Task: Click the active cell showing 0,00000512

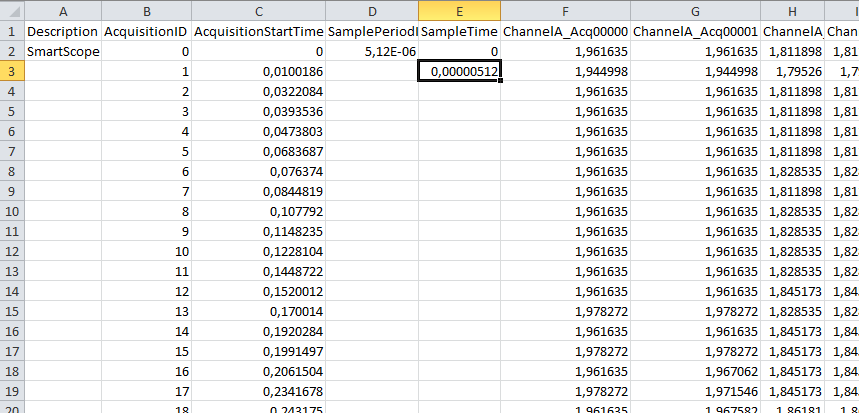Action: 459,71
